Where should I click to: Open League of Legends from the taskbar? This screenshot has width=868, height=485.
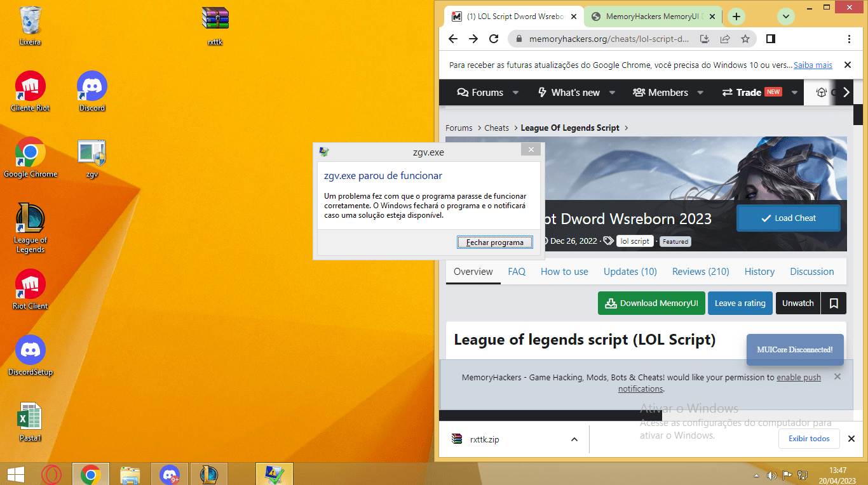pos(209,474)
